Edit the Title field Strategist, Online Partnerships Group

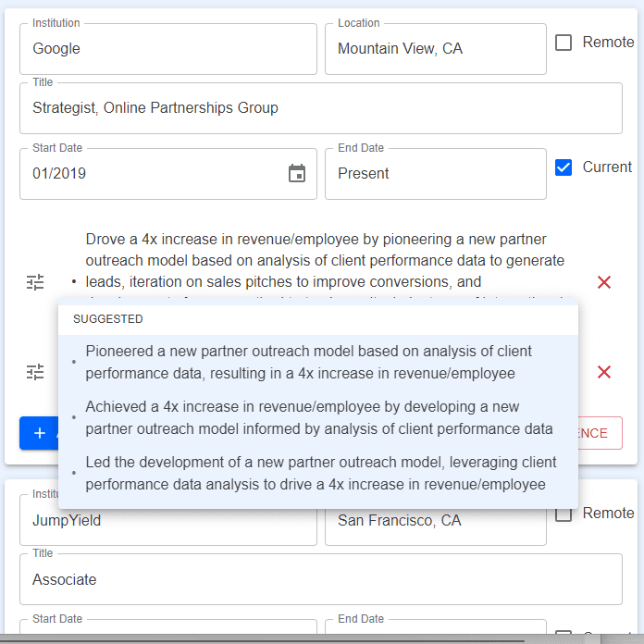pyautogui.click(x=321, y=108)
